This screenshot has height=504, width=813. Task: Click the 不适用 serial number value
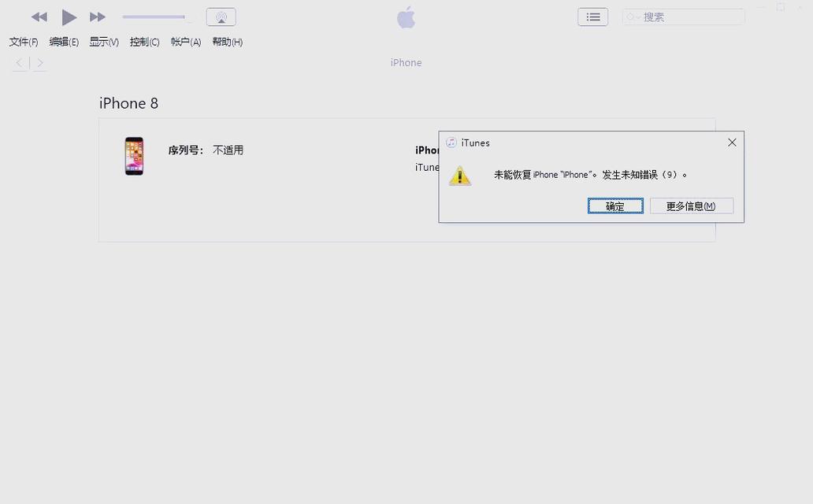(x=228, y=150)
